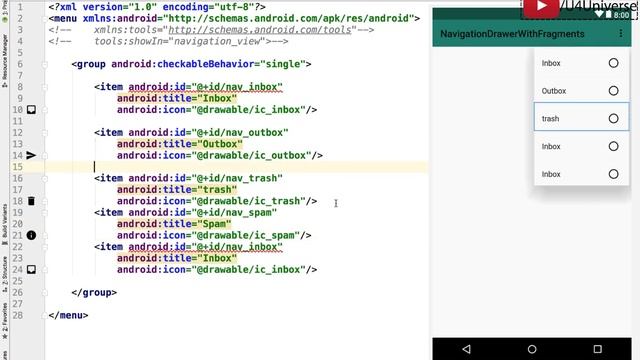Collapse the nav_trash item fold marker on line 16
The height and width of the screenshot is (360, 640).
[x=44, y=178]
